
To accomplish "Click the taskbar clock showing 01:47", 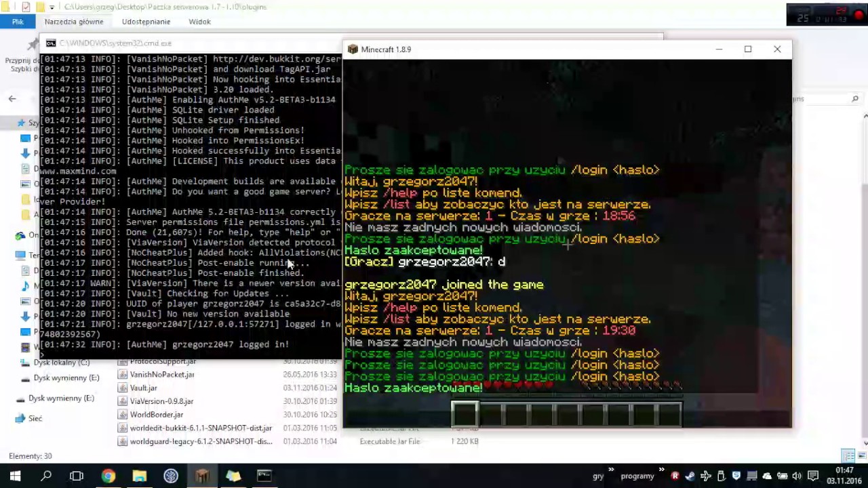I will [x=844, y=476].
